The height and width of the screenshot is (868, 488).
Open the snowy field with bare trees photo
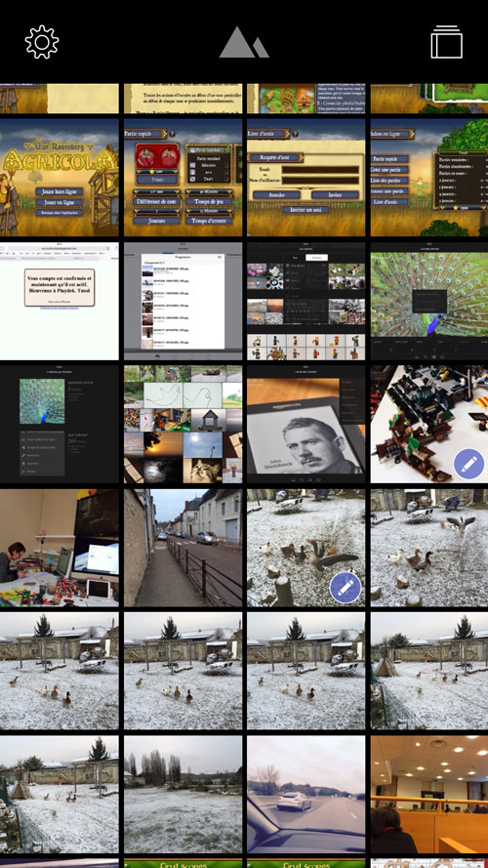click(x=183, y=794)
